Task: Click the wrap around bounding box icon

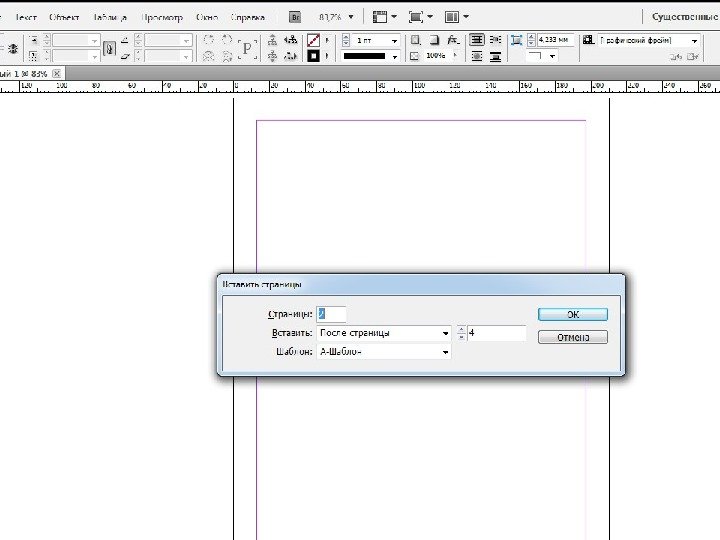Action: click(495, 40)
